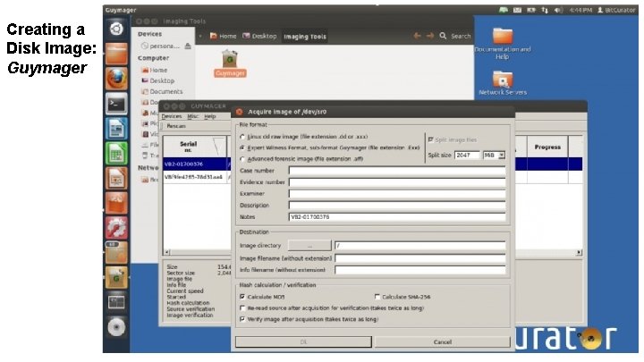Open System Settings gear in launcher

coord(116,228)
